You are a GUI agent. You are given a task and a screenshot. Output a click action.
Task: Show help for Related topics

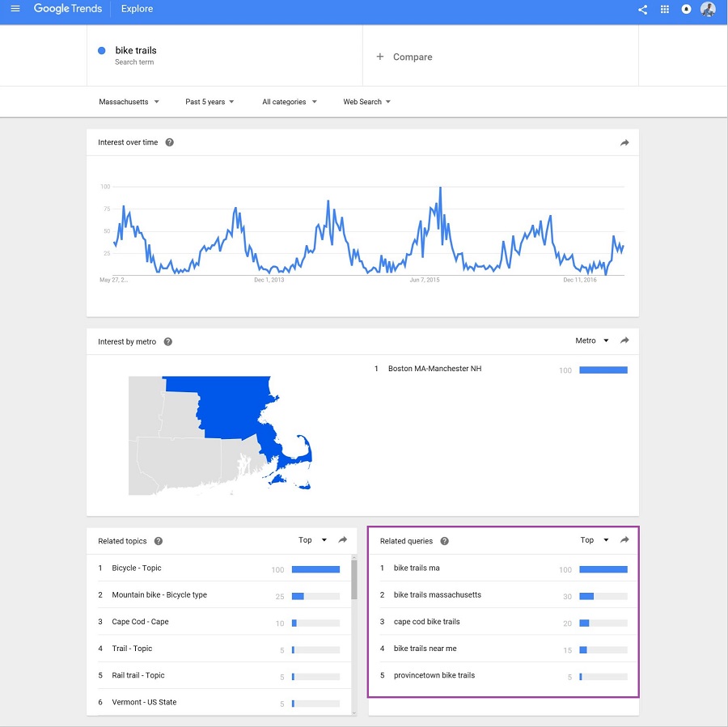[159, 541]
